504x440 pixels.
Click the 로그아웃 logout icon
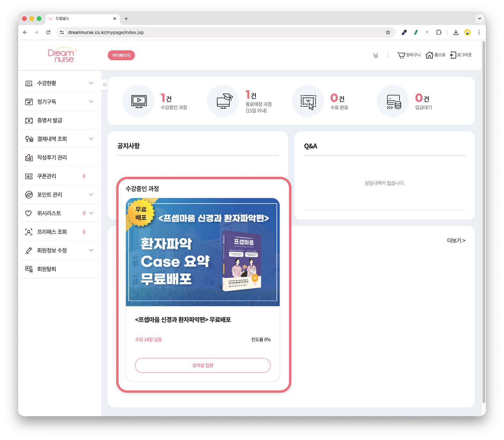[453, 55]
